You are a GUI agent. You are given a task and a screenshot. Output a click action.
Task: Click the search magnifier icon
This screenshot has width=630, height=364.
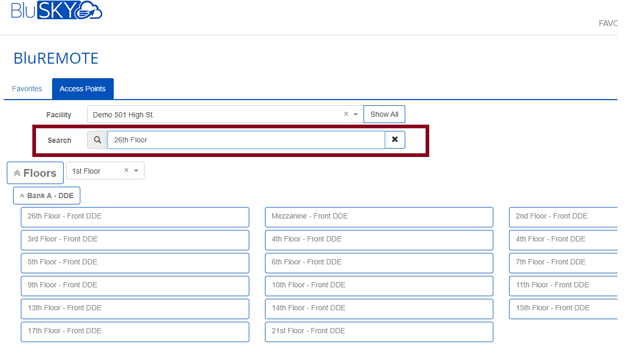tap(98, 140)
